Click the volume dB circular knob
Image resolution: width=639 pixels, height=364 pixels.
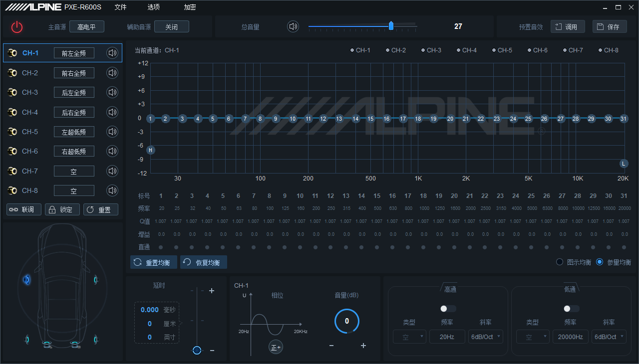coord(347,321)
